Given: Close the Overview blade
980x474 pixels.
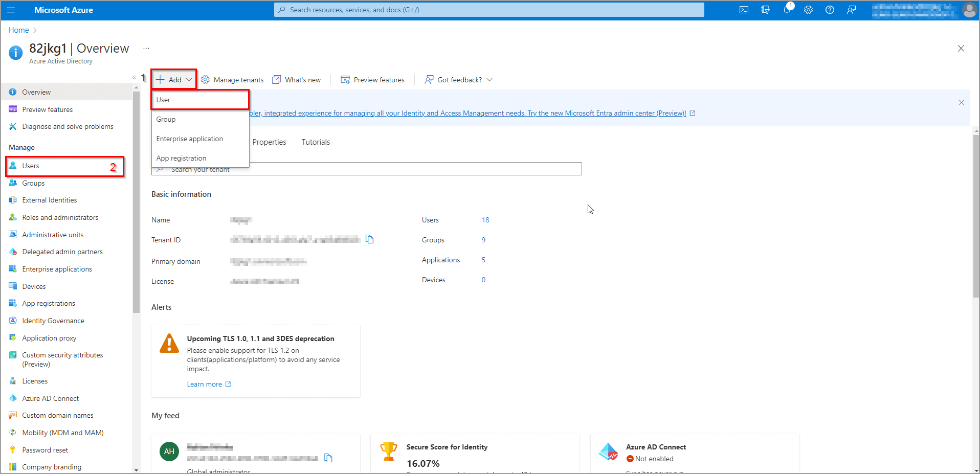Looking at the screenshot, I should point(961,49).
